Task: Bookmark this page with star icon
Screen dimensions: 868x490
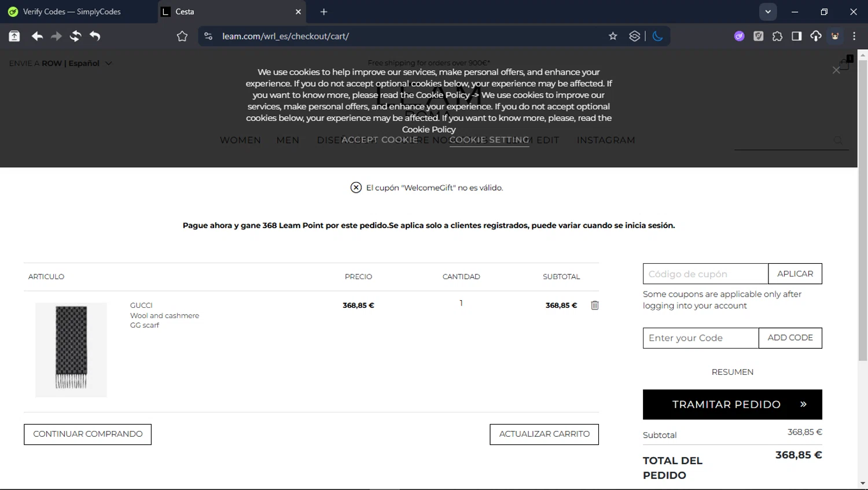Action: [x=613, y=36]
